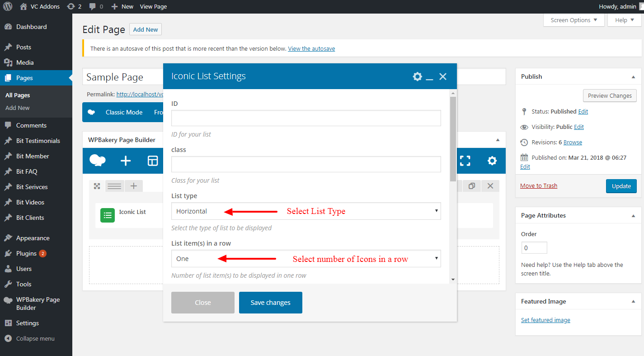Open the List item(s) in a row dropdown
This screenshot has width=644, height=356.
point(306,259)
